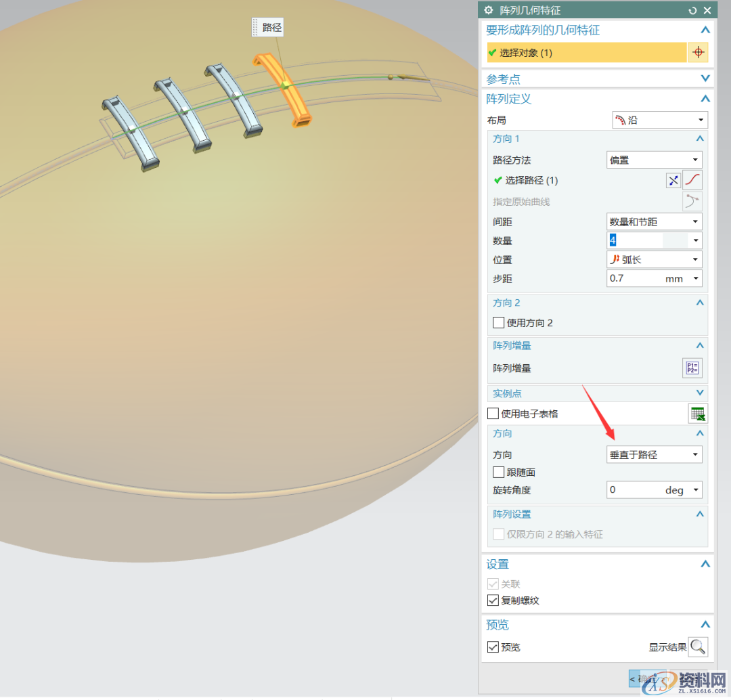The height and width of the screenshot is (700, 731).
Task: Expand the 实例点 section
Action: point(700,393)
